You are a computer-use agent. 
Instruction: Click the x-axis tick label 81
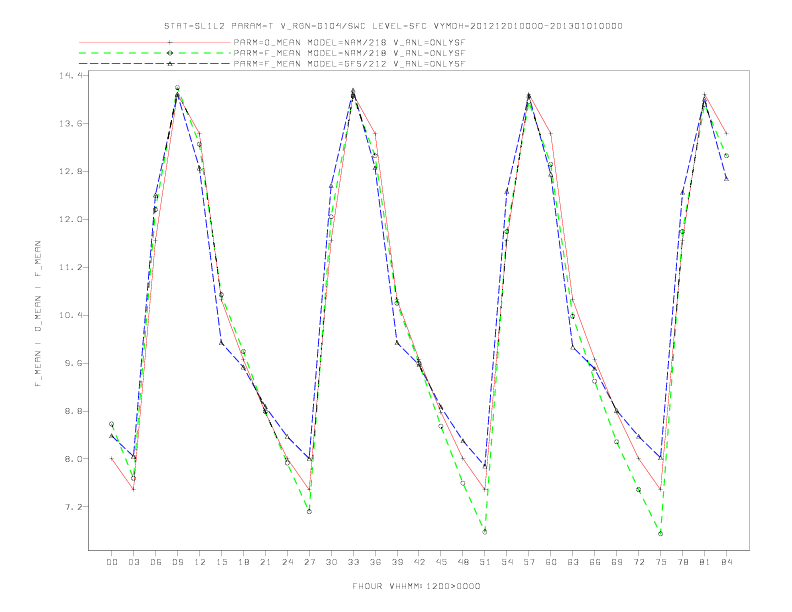point(705,562)
